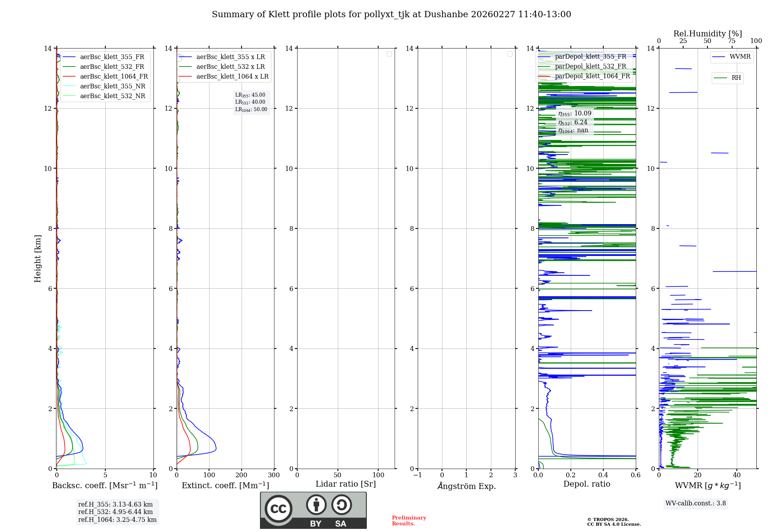Click the plot title with Dushanbe date
This screenshot has width=783, height=532.
point(391,14)
